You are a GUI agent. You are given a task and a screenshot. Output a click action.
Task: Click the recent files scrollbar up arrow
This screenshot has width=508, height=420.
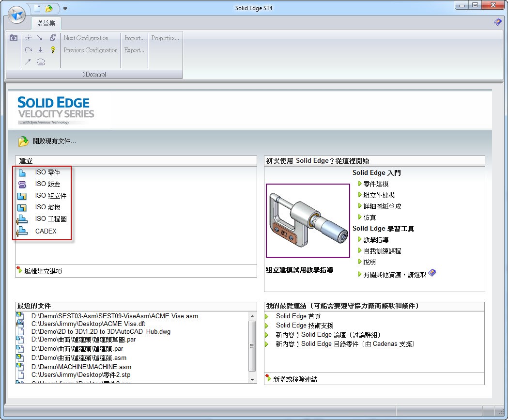pos(252,316)
